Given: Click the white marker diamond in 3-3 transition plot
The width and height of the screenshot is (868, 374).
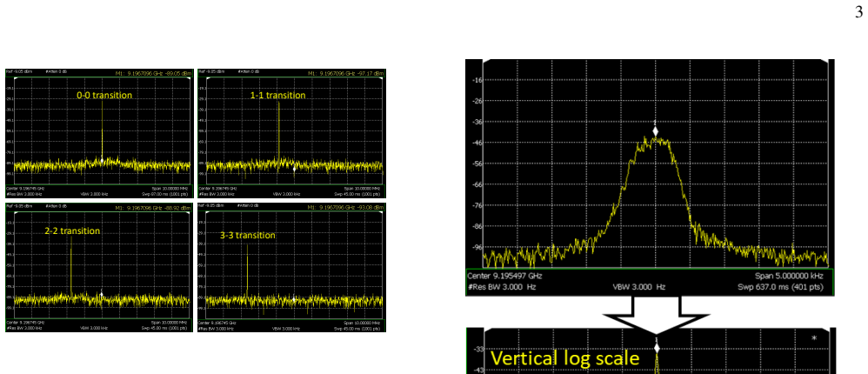Looking at the screenshot, I should pyautogui.click(x=294, y=298).
